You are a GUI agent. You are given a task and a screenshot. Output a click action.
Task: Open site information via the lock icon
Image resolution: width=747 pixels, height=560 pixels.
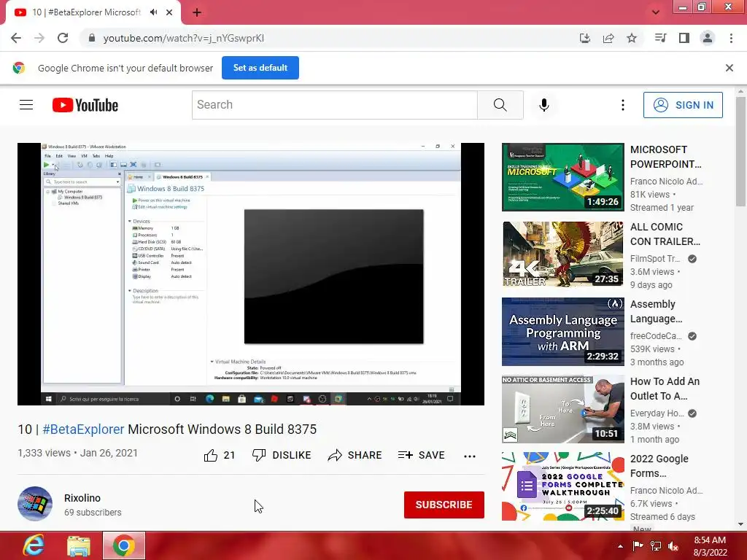92,38
